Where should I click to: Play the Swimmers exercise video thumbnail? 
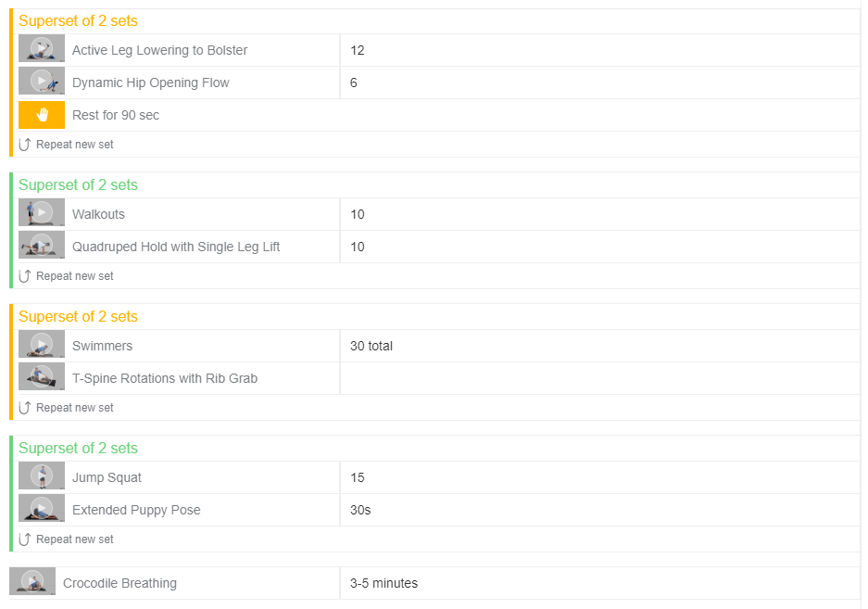click(x=42, y=345)
